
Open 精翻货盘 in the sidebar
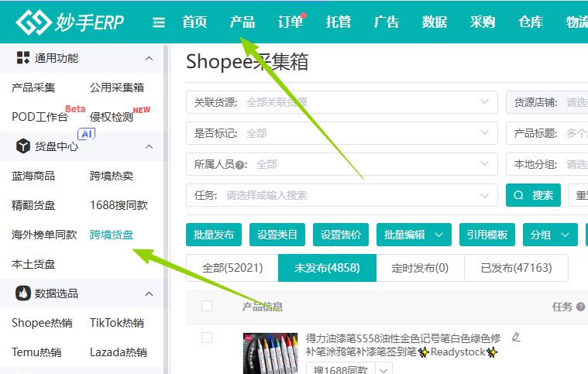point(33,205)
